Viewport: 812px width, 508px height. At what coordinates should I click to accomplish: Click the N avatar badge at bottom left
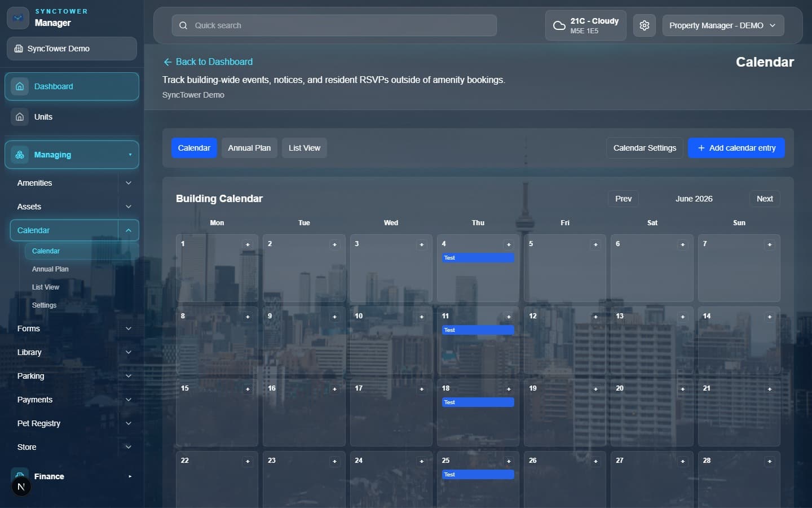click(21, 487)
